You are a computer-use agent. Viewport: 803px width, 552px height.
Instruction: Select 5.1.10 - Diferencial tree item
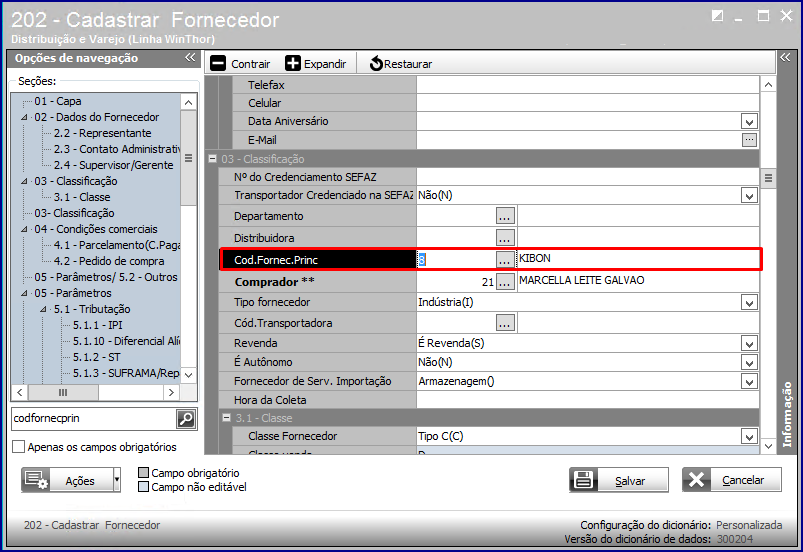click(x=126, y=341)
